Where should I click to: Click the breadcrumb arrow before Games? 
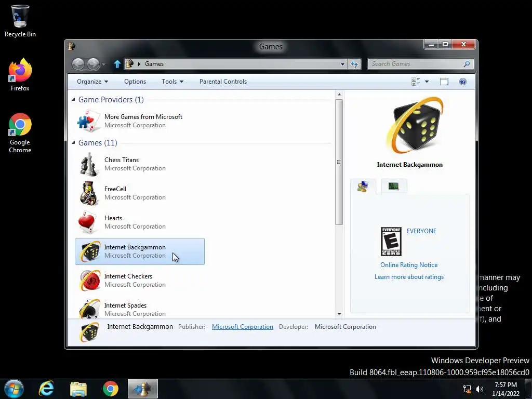click(139, 64)
